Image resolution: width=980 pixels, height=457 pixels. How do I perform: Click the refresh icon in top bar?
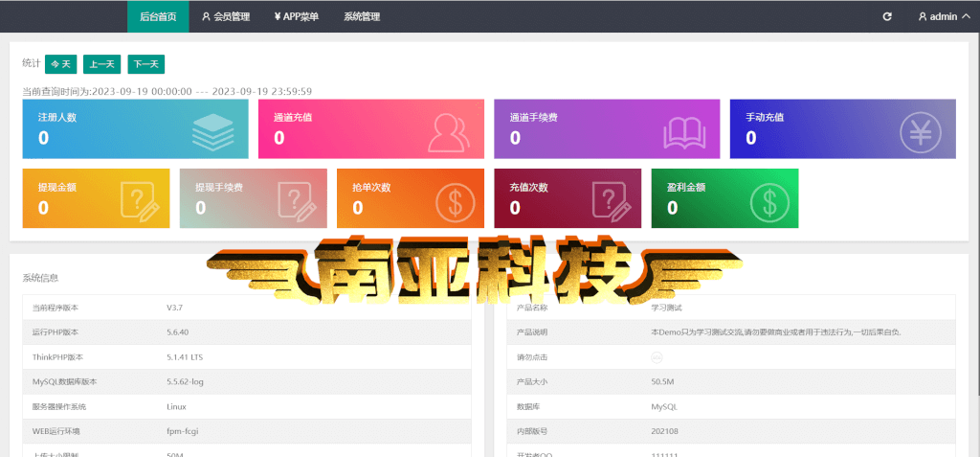[887, 17]
